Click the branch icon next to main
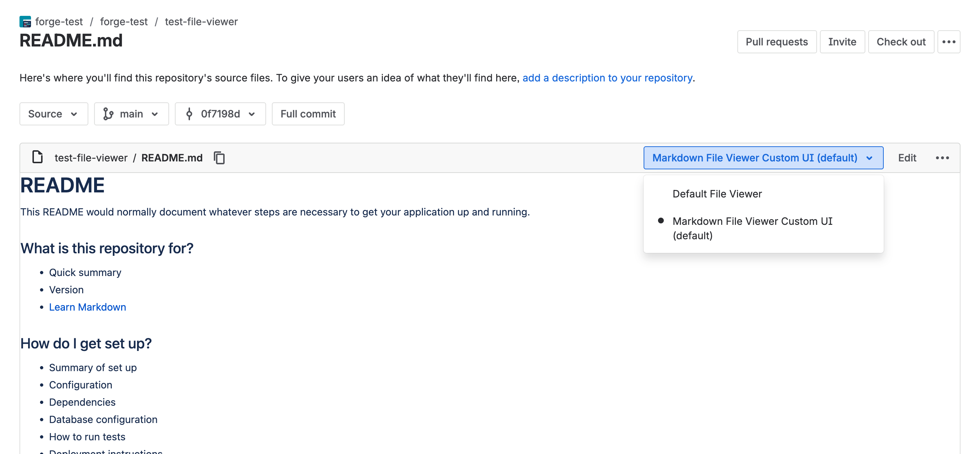This screenshot has height=454, width=980. point(108,114)
